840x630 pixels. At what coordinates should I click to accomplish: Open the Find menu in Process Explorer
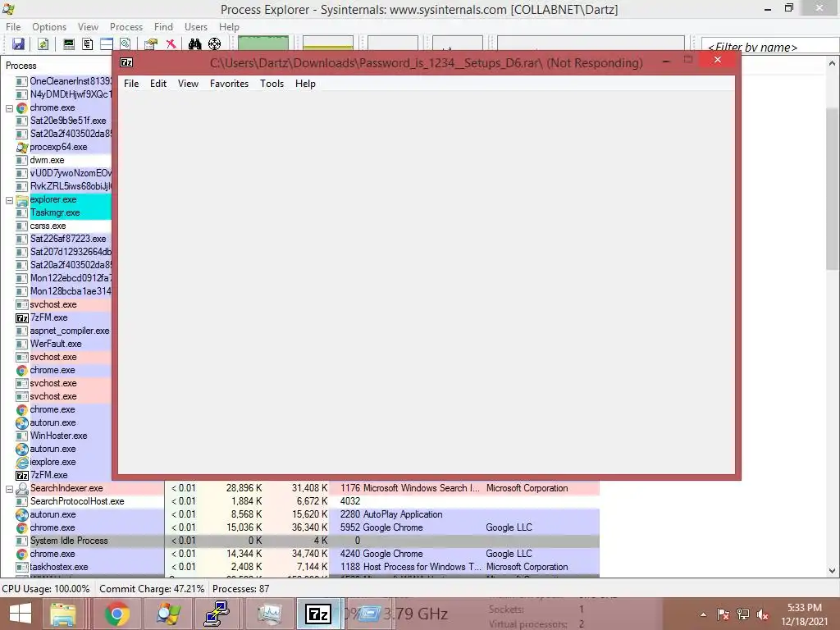coord(163,27)
